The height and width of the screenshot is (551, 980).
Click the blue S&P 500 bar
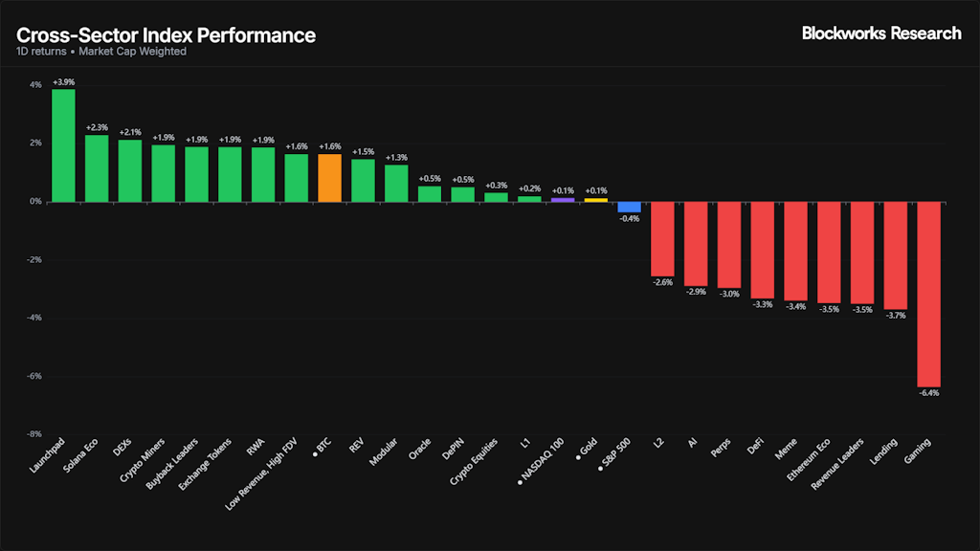[629, 207]
